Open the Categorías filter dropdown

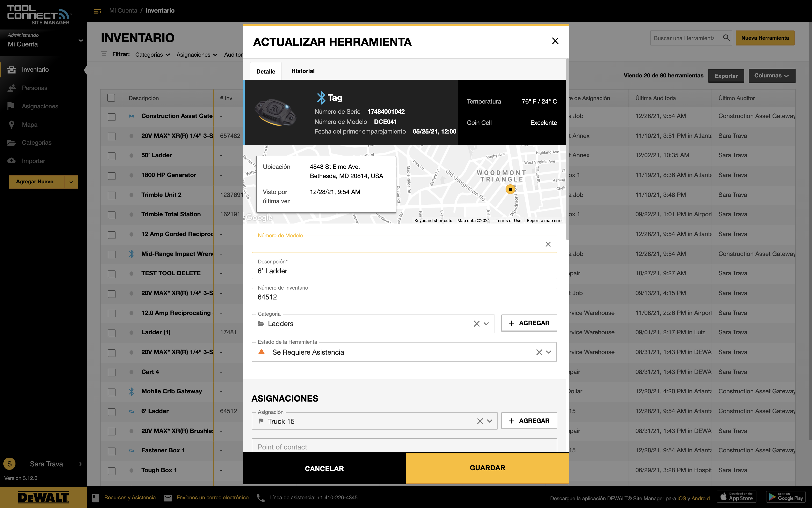point(152,55)
